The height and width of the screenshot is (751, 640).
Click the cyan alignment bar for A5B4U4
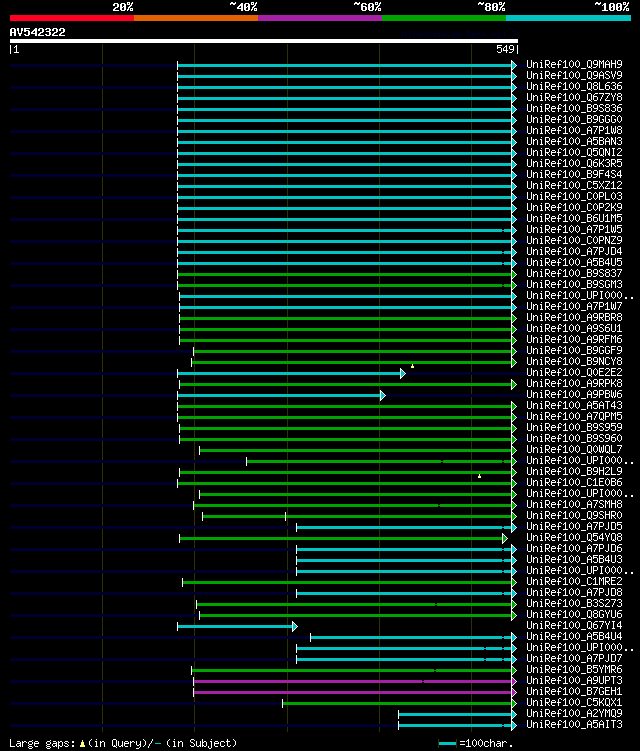point(411,637)
